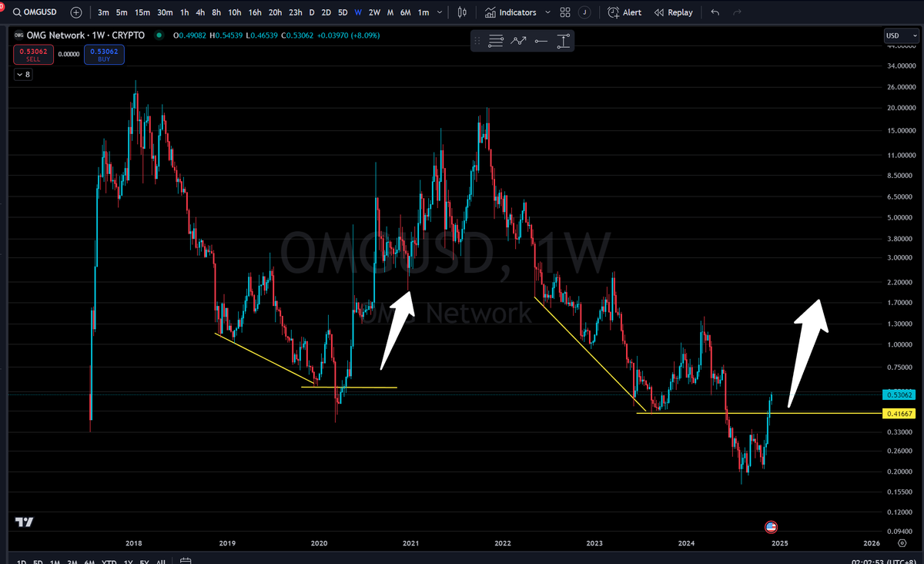The height and width of the screenshot is (564, 924).
Task: Undo the last chart action
Action: click(x=715, y=12)
